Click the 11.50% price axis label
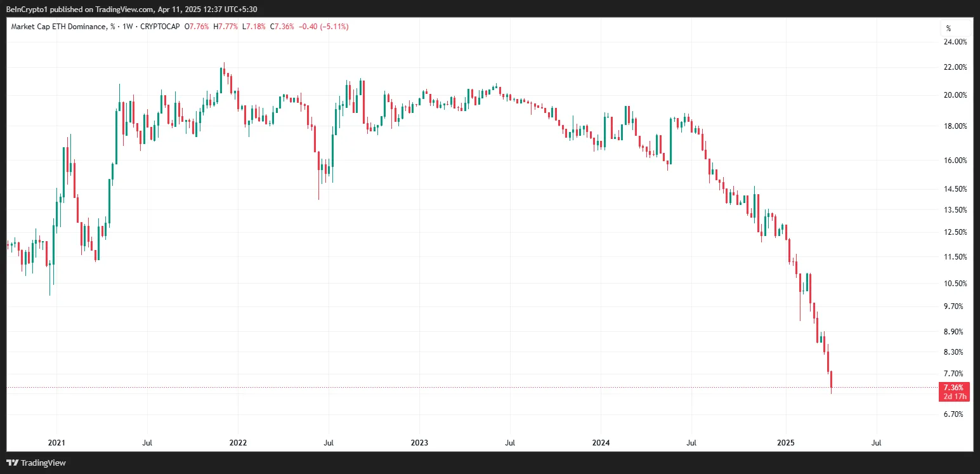 point(955,257)
